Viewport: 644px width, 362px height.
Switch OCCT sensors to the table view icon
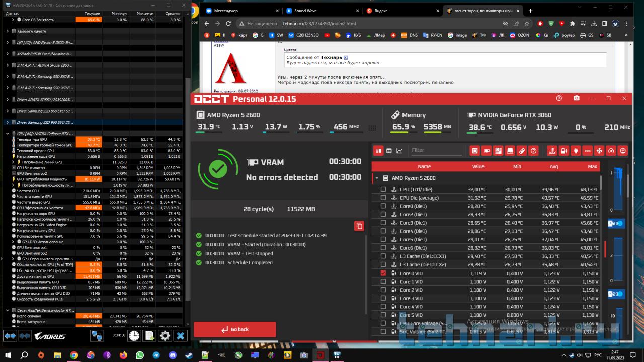[x=389, y=150]
